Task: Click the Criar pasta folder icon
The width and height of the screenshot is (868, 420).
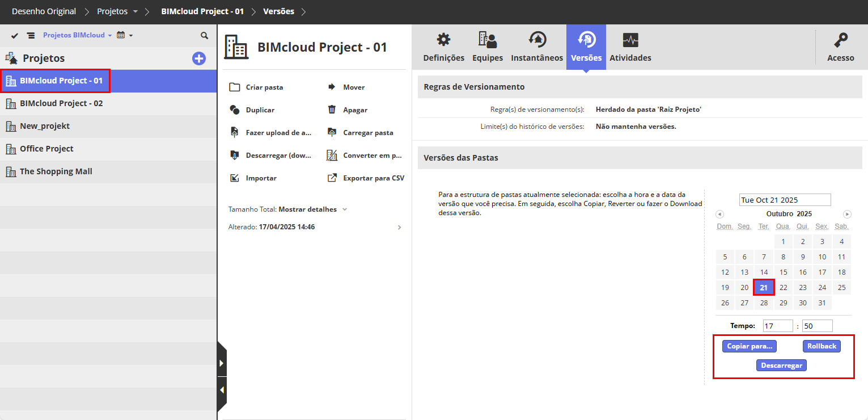Action: point(235,87)
